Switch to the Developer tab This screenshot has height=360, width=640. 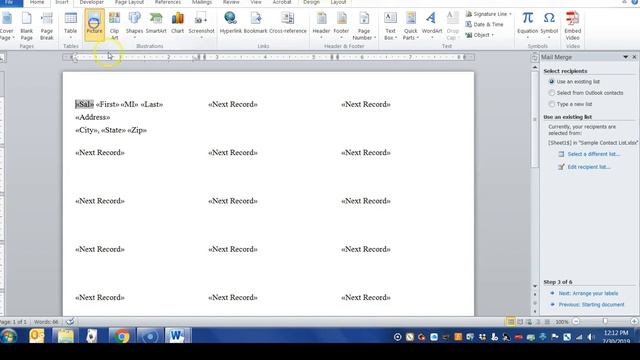[x=91, y=2]
